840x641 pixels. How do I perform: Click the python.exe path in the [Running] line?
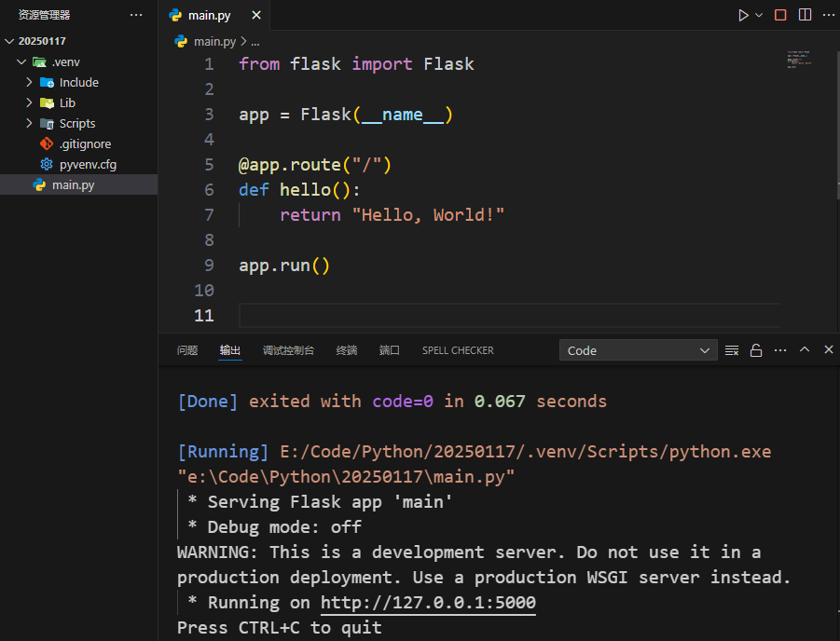(x=526, y=452)
